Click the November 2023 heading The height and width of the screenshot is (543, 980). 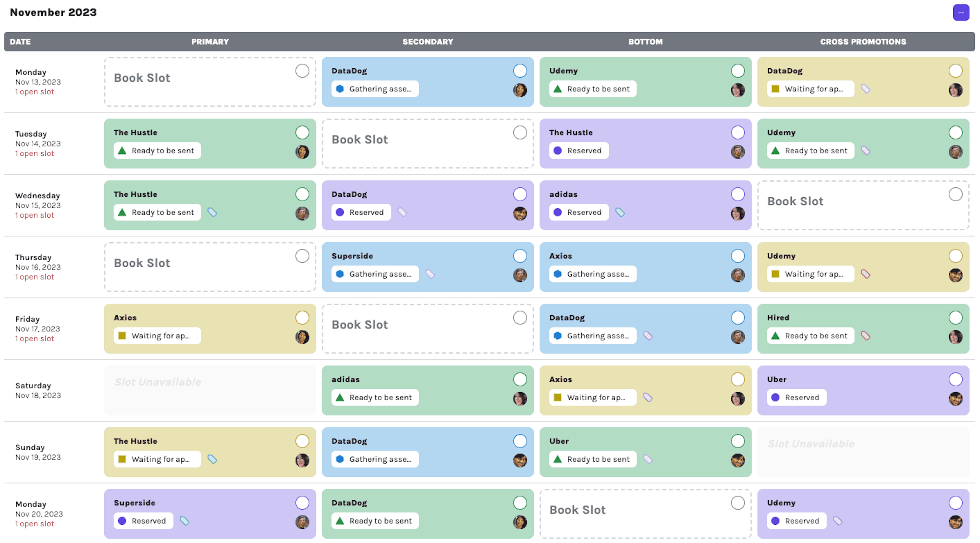click(x=53, y=12)
